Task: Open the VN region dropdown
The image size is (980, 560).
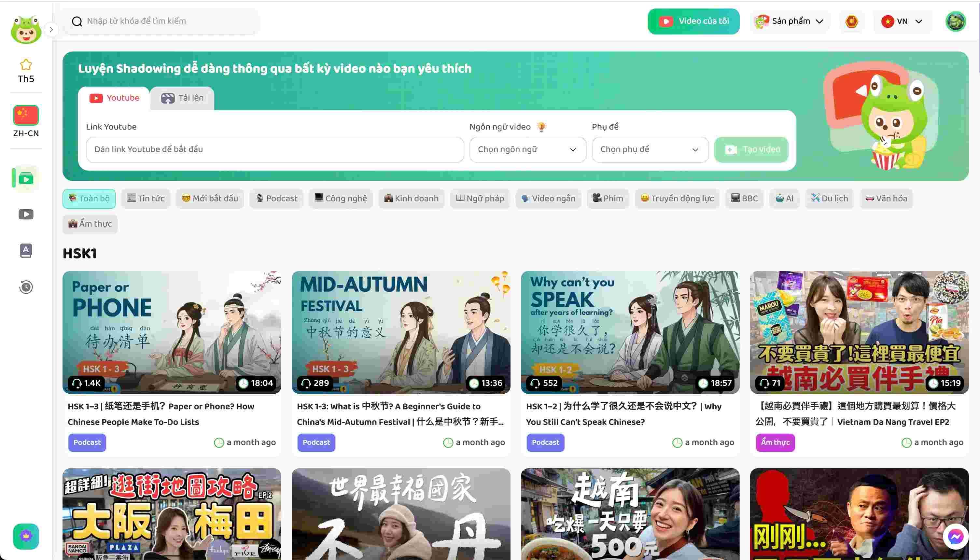Action: coord(902,21)
